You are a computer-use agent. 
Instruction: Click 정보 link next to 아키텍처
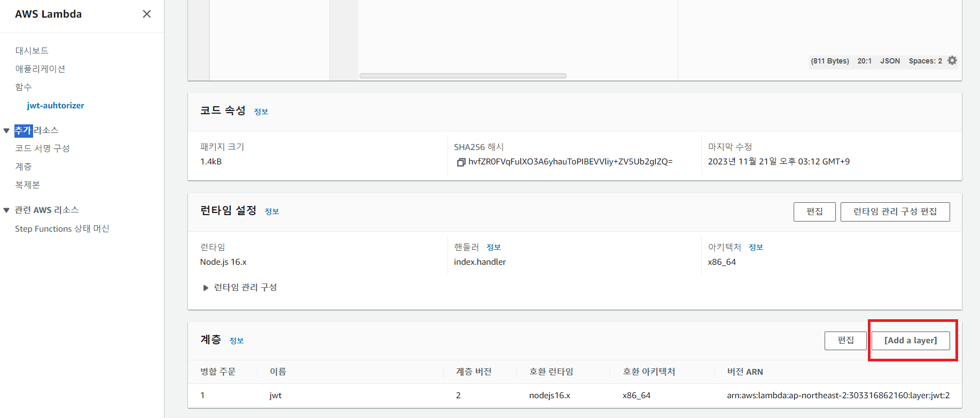tap(756, 247)
